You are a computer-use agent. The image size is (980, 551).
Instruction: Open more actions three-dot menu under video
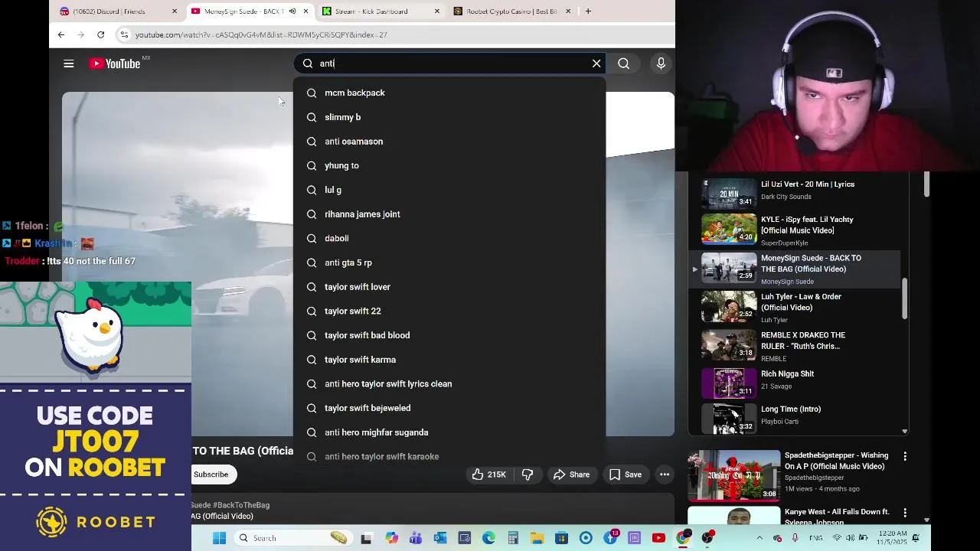[665, 474]
